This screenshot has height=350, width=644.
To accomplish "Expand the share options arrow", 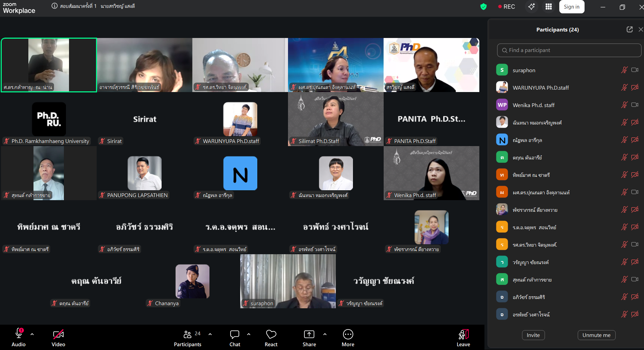I will [x=325, y=334].
